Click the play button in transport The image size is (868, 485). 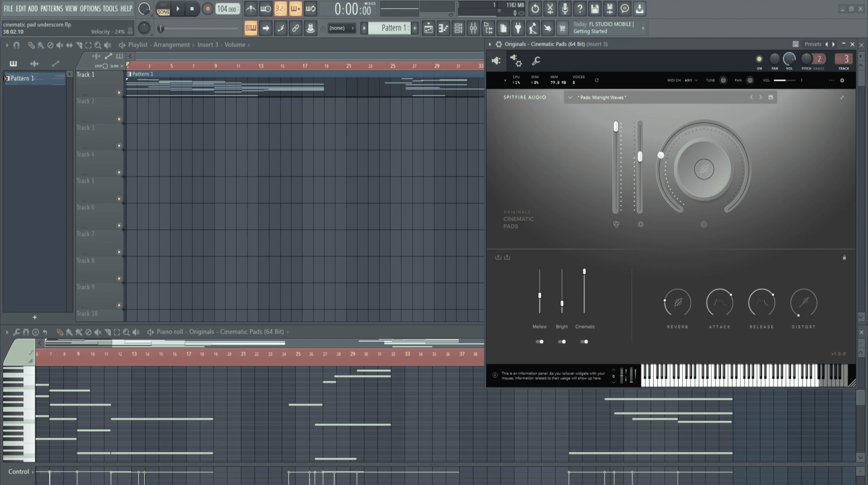178,9
